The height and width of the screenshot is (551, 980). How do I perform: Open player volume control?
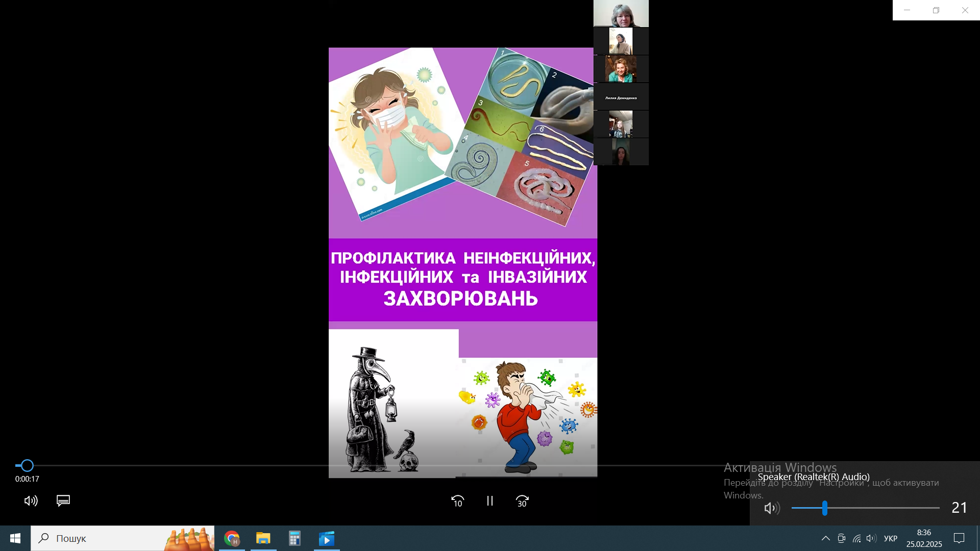(31, 501)
